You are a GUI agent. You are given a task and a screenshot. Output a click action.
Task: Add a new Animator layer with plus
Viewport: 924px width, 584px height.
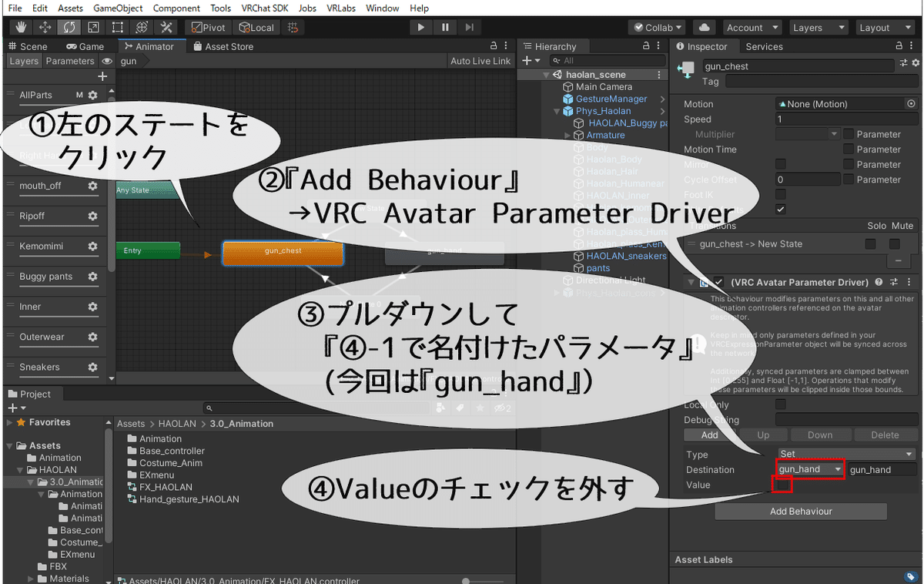click(102, 76)
